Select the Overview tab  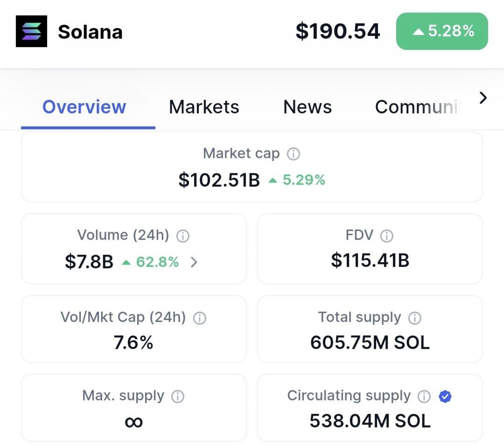[84, 107]
